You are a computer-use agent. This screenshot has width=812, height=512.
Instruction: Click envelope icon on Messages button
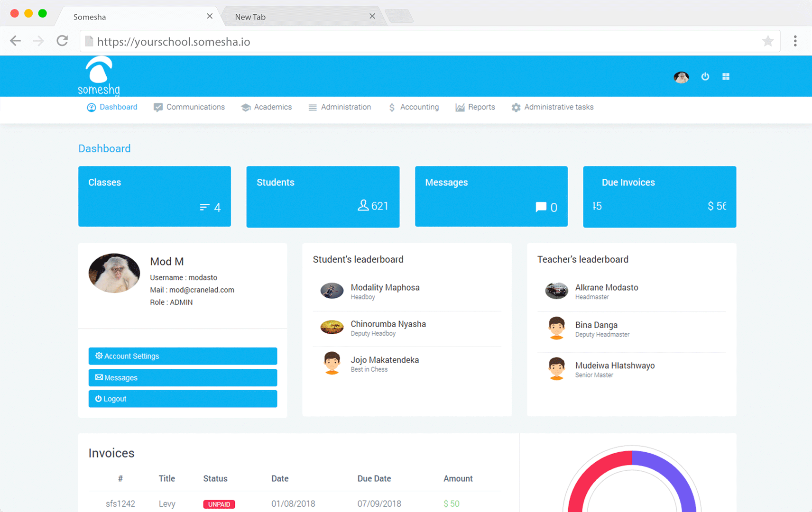coord(99,377)
